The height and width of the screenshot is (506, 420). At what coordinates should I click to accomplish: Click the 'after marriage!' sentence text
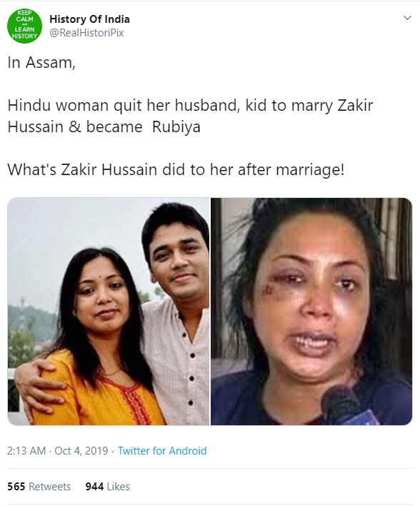click(291, 169)
